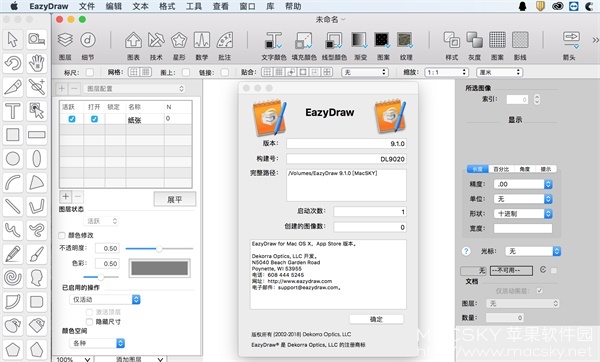Image resolution: width=600 pixels, height=362 pixels.
Task: Open the 图层 layers toolbar icon
Action: [x=65, y=46]
